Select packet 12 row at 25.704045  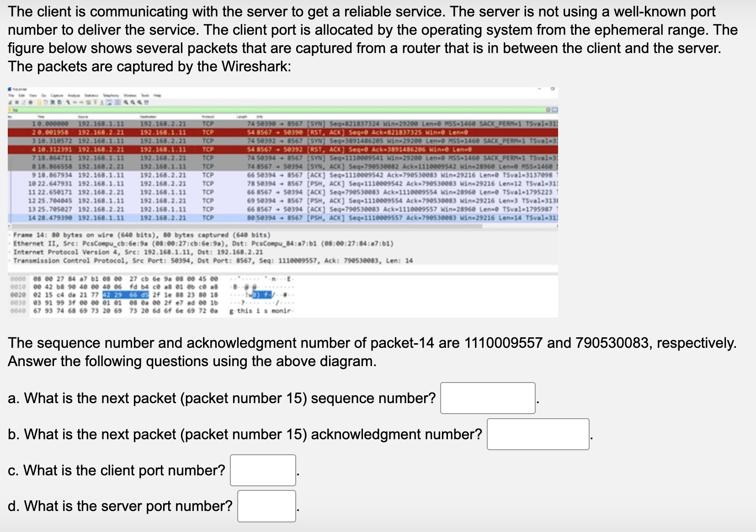click(x=283, y=201)
